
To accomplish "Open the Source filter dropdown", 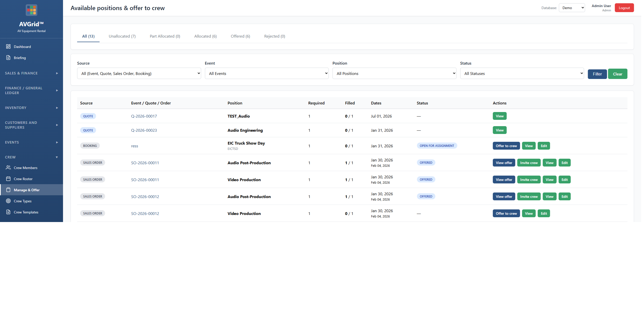I will (x=139, y=73).
